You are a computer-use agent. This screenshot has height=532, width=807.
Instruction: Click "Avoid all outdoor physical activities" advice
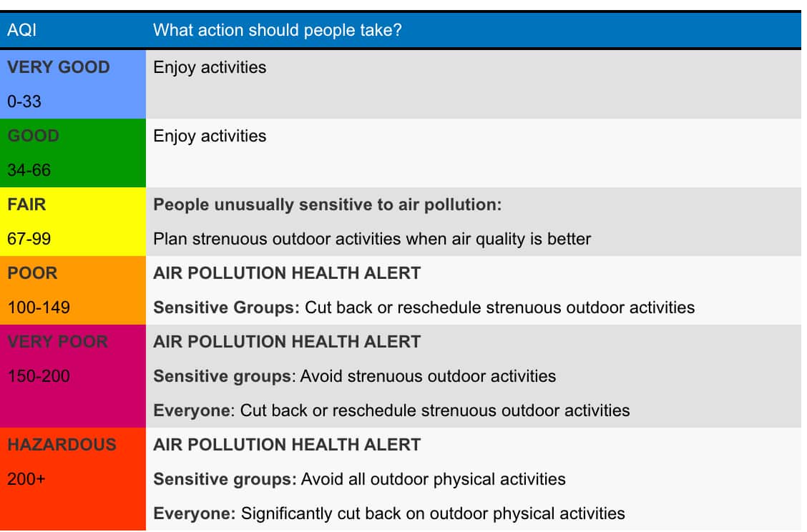click(x=360, y=479)
